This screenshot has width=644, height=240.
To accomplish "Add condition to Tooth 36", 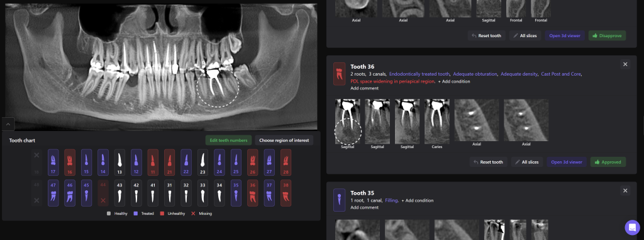I will pos(454,81).
